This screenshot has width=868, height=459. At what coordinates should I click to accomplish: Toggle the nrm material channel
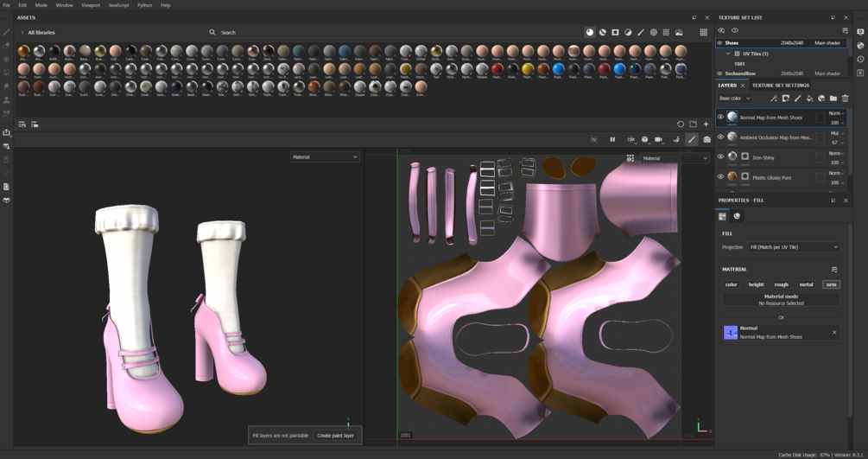tap(831, 284)
